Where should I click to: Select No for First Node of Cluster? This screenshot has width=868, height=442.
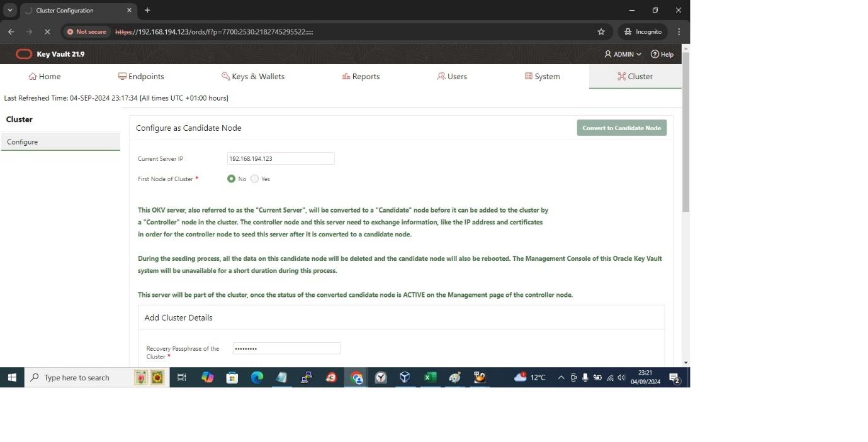click(x=231, y=179)
